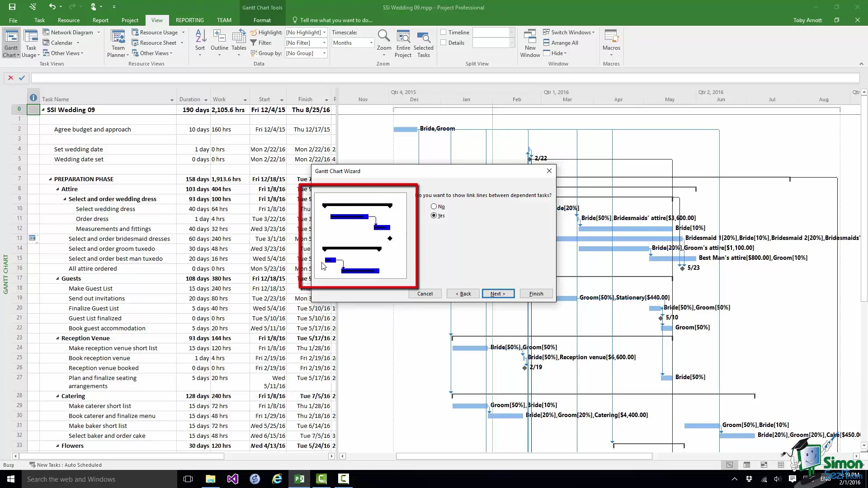Click Next in Gantt Chart Wizard
The width and height of the screenshot is (868, 488).
pos(498,294)
